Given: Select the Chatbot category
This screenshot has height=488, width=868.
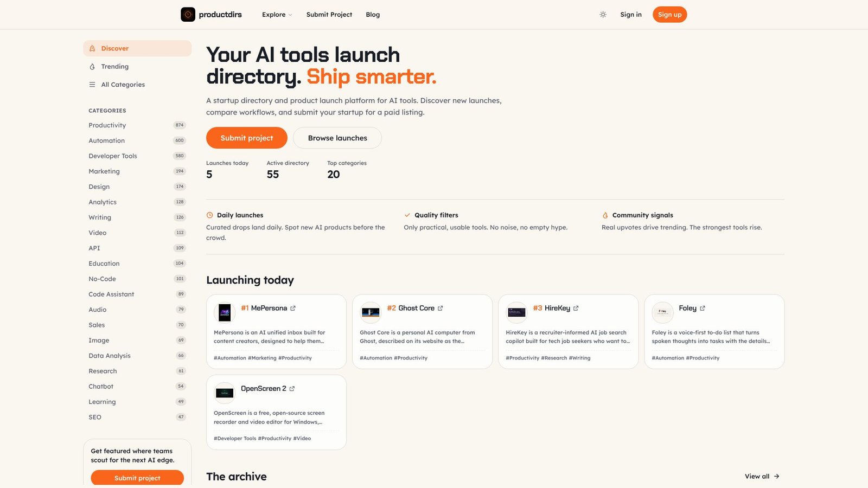Looking at the screenshot, I should [x=137, y=387].
